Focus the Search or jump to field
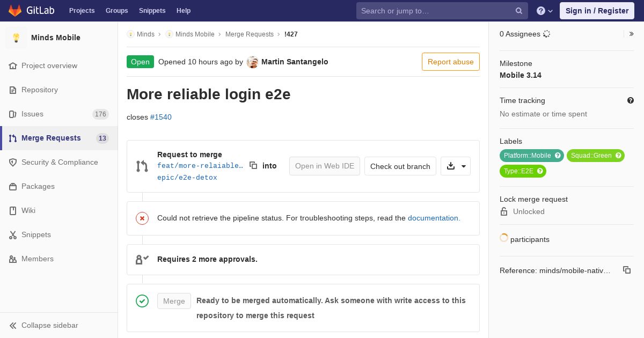 [442, 11]
